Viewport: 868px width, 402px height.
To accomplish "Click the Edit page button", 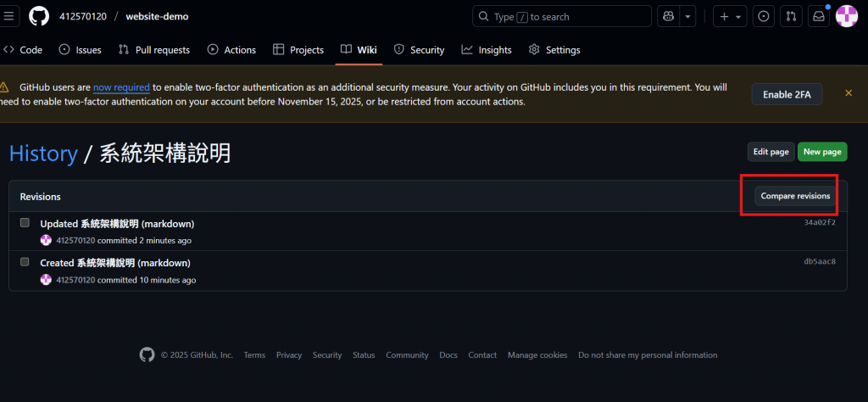I will [x=771, y=152].
